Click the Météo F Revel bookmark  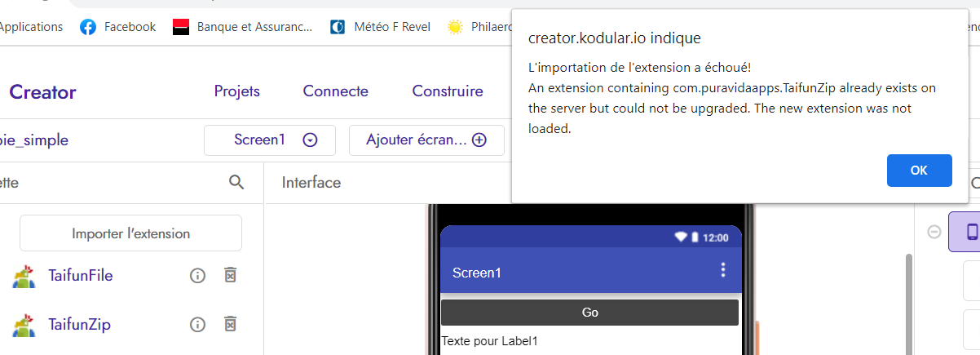click(x=380, y=27)
